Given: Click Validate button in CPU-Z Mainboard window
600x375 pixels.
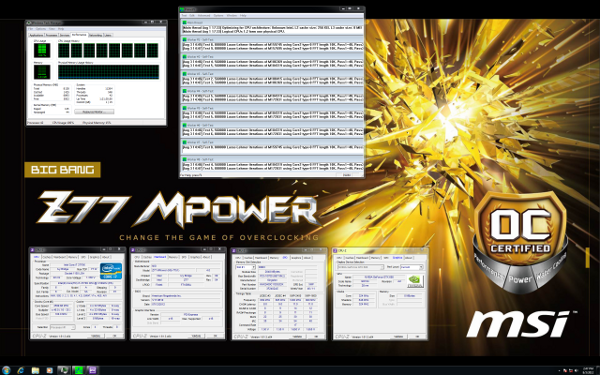Looking at the screenshot, I should tap(196, 336).
